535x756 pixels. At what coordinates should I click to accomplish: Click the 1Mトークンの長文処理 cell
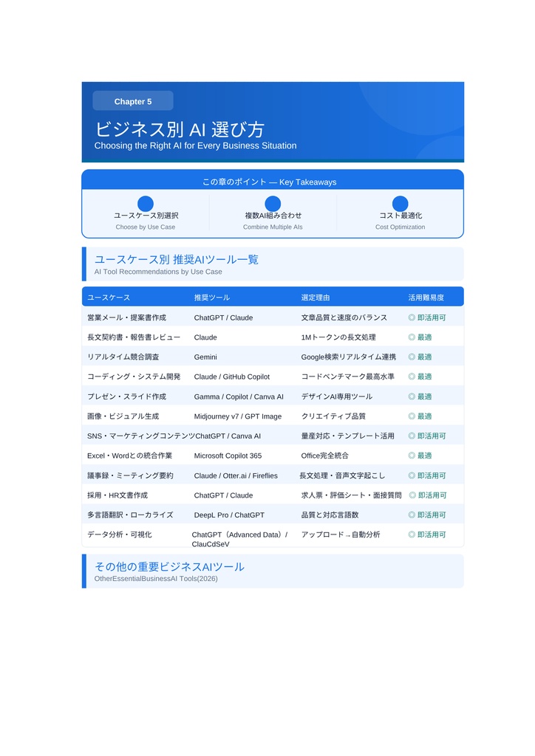[x=338, y=337]
